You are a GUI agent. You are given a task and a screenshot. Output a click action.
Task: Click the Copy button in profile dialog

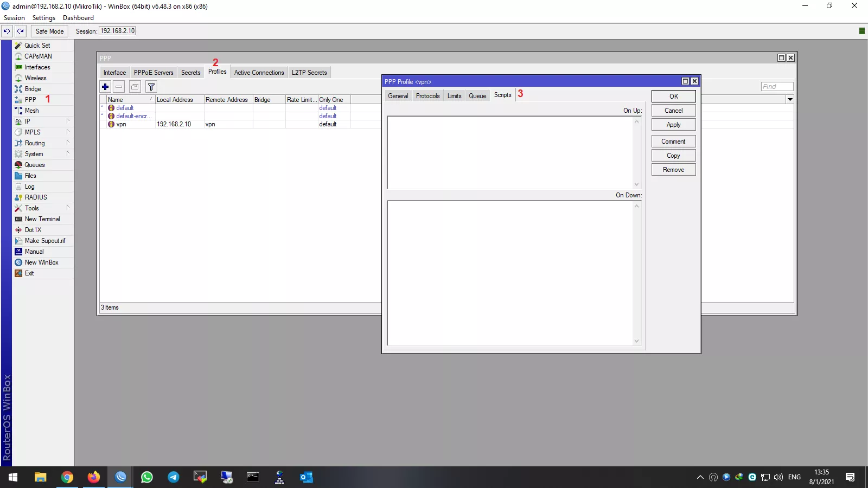point(673,156)
